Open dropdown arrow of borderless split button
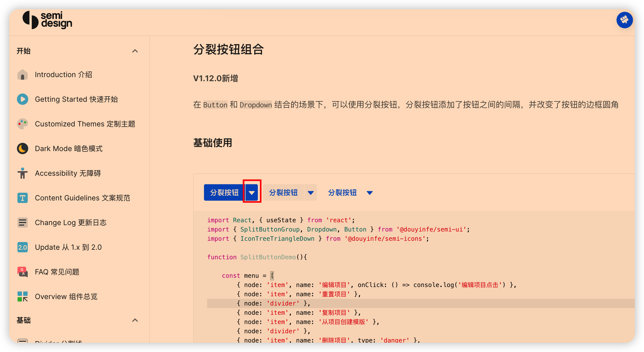Screen dimensions: 644x352 click(x=370, y=192)
